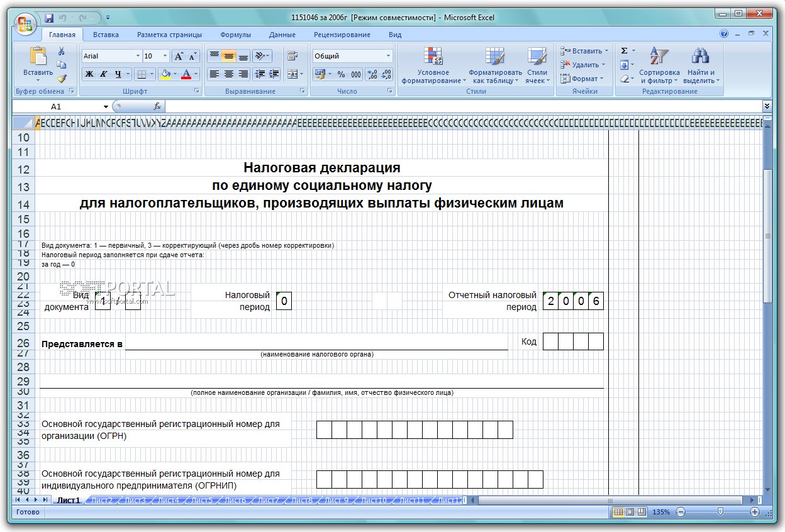Save the workbook from the quick access toolbar
Screen dimensions: 785x532
point(49,18)
